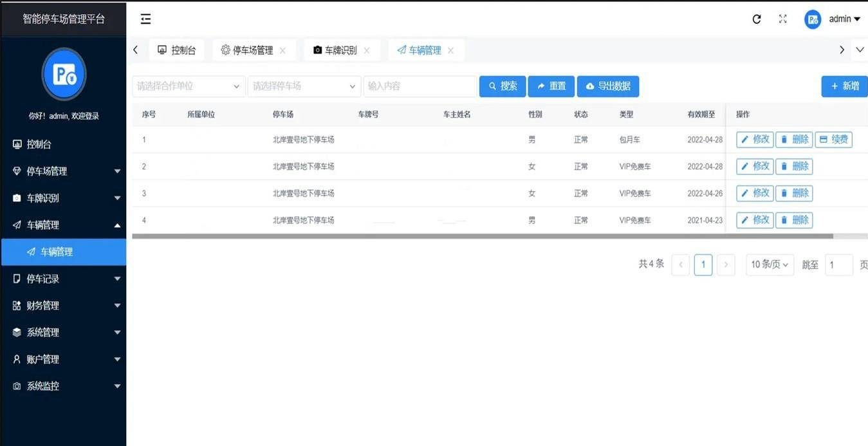Expand the 财务管理 sidebar menu
The width and height of the screenshot is (868, 446).
(63, 306)
